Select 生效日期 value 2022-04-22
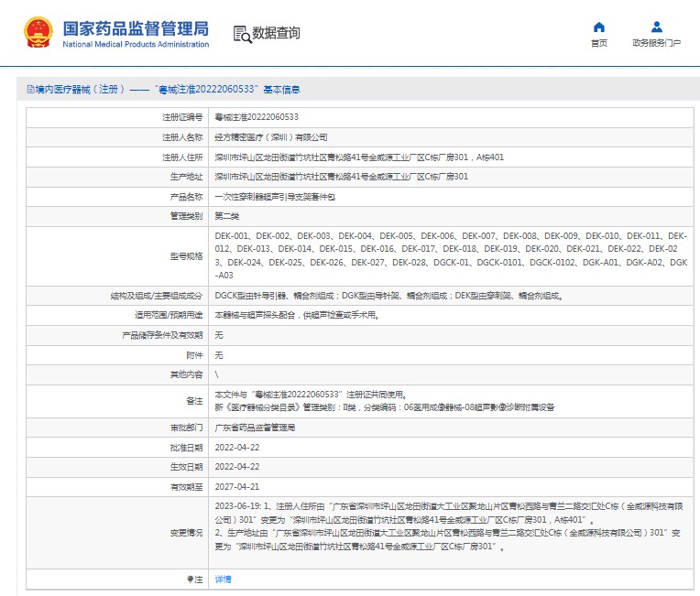 coord(237,467)
